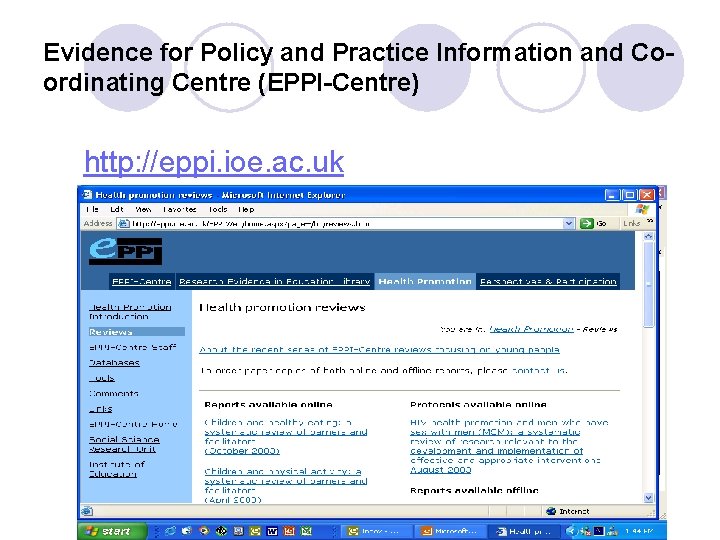
Task: Select the Health Promotion tab
Action: [x=425, y=281]
